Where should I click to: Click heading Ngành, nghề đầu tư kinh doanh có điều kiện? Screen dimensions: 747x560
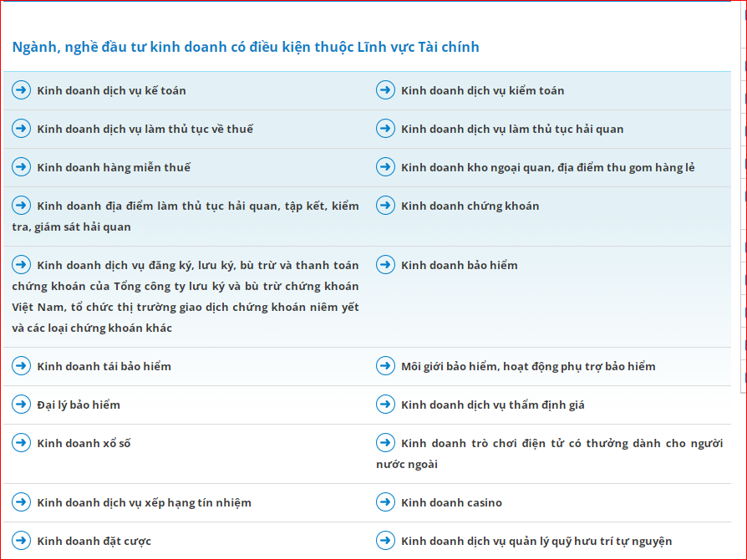tap(246, 47)
